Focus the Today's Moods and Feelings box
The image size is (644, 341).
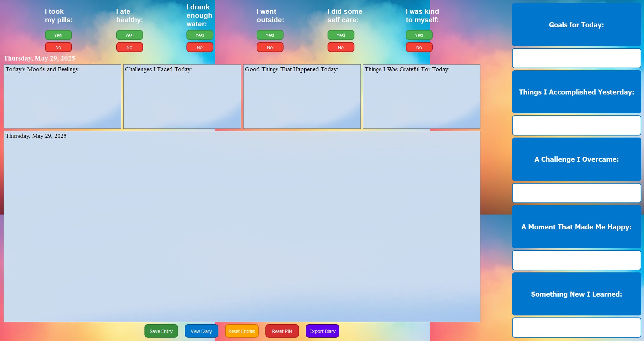[62, 97]
